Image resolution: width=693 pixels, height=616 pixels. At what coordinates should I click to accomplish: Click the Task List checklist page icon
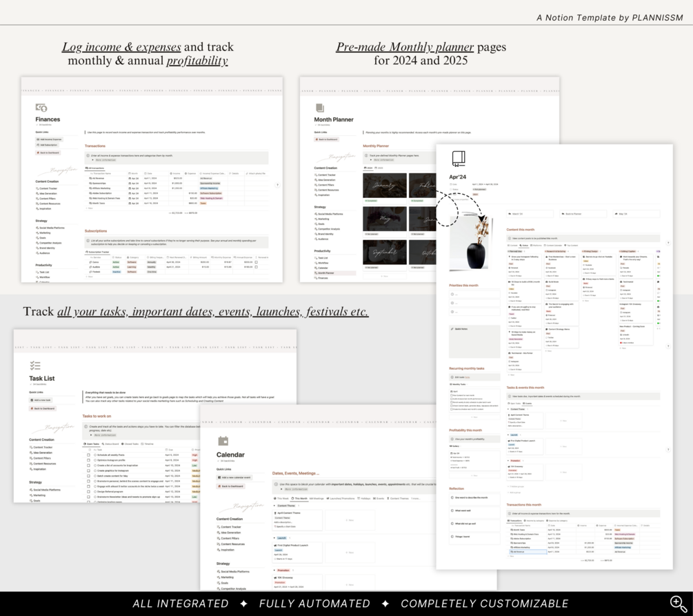(x=34, y=366)
